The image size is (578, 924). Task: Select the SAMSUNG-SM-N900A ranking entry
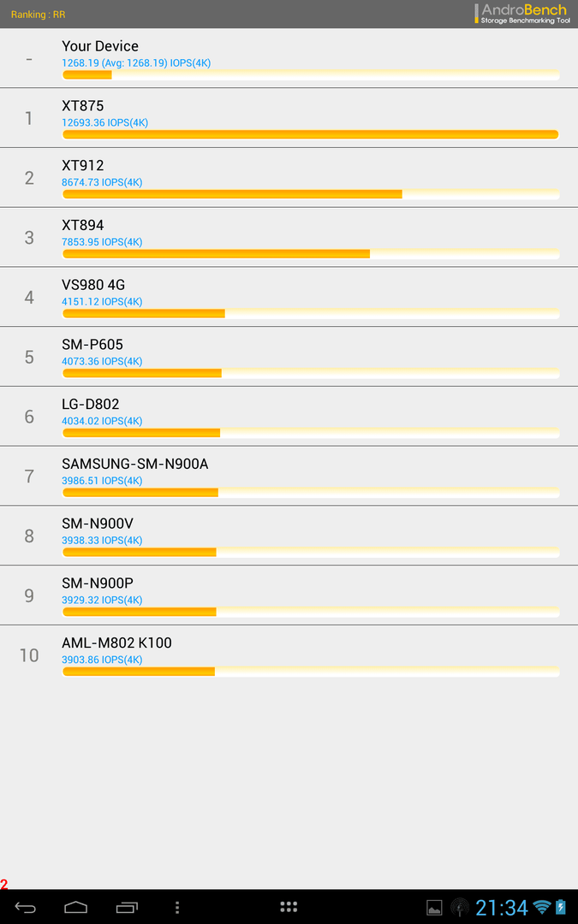pos(289,477)
